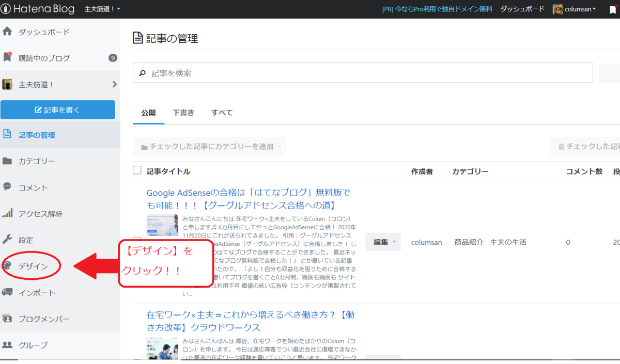
Task: Click the 商品紹介 category label
Action: click(470, 242)
